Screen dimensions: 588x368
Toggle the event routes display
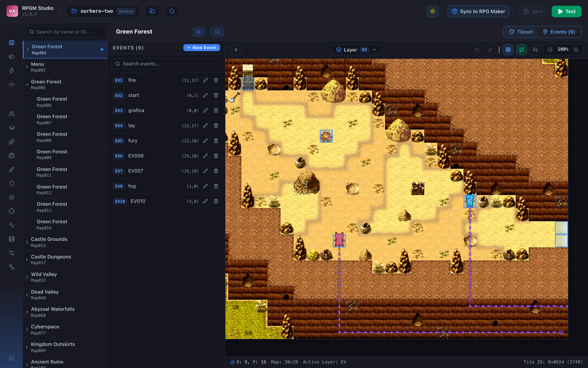tap(522, 50)
